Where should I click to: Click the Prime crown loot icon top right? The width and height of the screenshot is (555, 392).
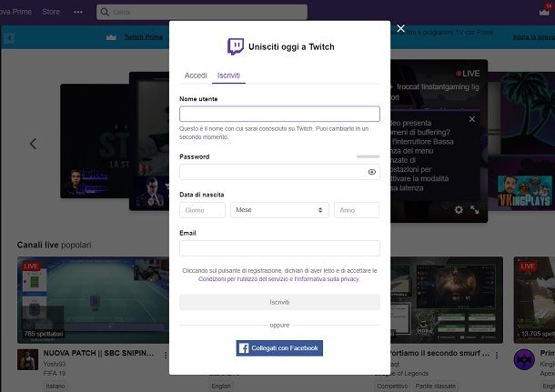[x=544, y=11]
